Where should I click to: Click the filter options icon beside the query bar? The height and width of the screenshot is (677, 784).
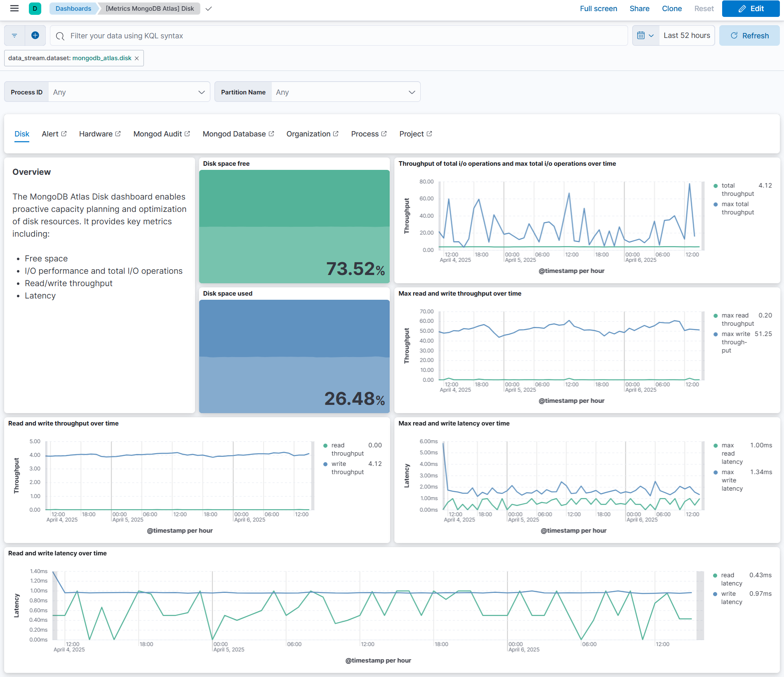[14, 35]
